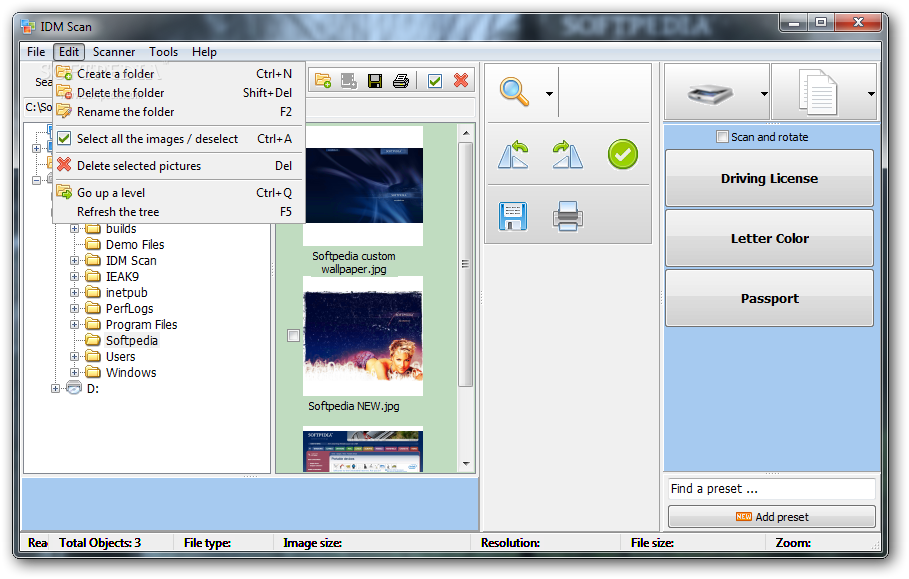Open the Scanner menu
Image resolution: width=909 pixels, height=579 pixels.
click(114, 52)
